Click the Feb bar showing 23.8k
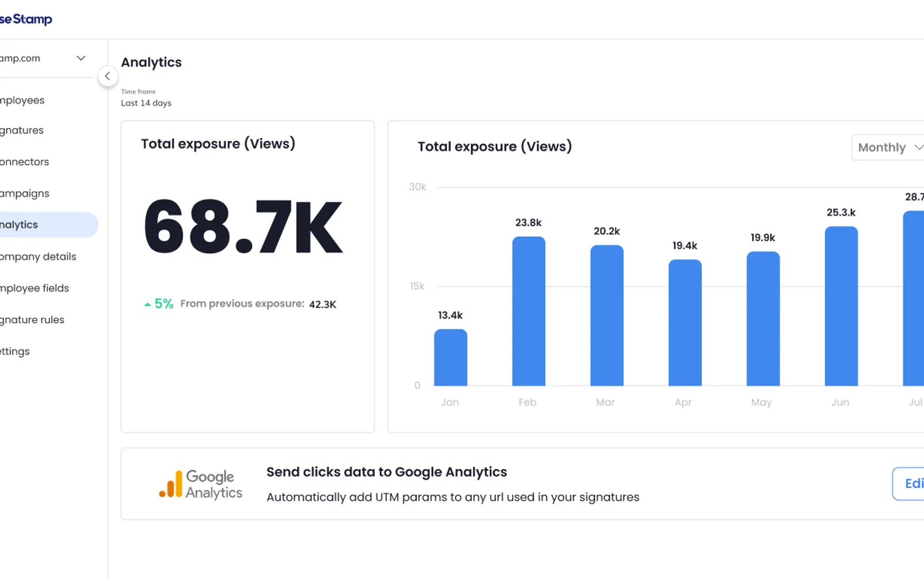924x578 pixels. [528, 311]
